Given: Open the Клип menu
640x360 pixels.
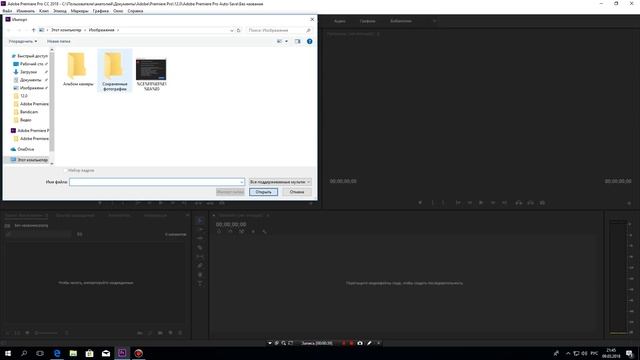Looking at the screenshot, I should pos(44,11).
